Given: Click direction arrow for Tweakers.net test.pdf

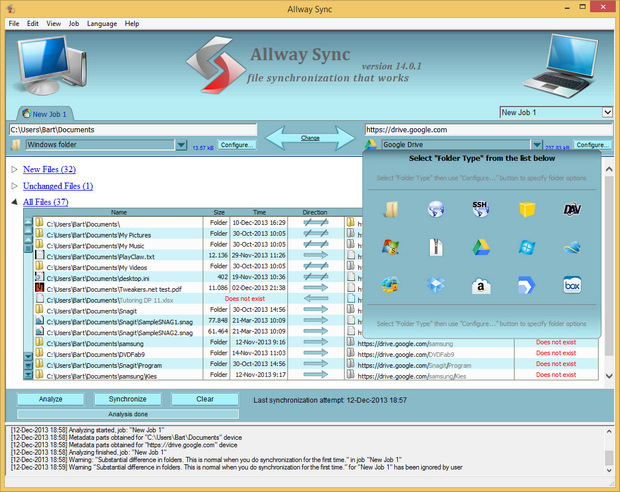Looking at the screenshot, I should tap(316, 288).
